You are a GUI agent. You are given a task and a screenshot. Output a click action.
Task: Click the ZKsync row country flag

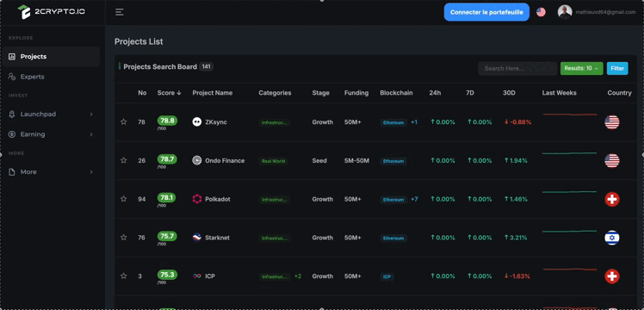(x=612, y=122)
